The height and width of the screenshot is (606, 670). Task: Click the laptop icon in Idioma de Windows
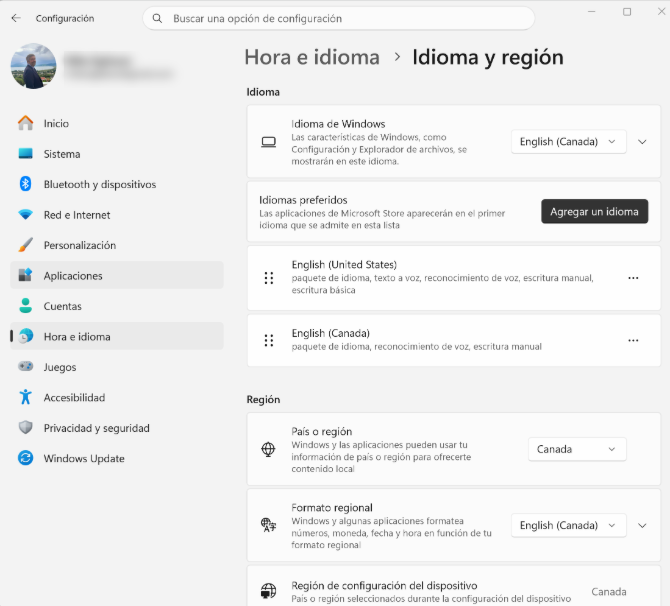coord(268,142)
